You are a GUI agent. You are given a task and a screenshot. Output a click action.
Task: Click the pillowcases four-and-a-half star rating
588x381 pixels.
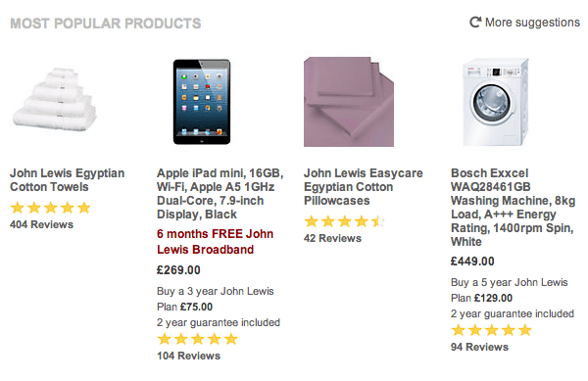[344, 221]
